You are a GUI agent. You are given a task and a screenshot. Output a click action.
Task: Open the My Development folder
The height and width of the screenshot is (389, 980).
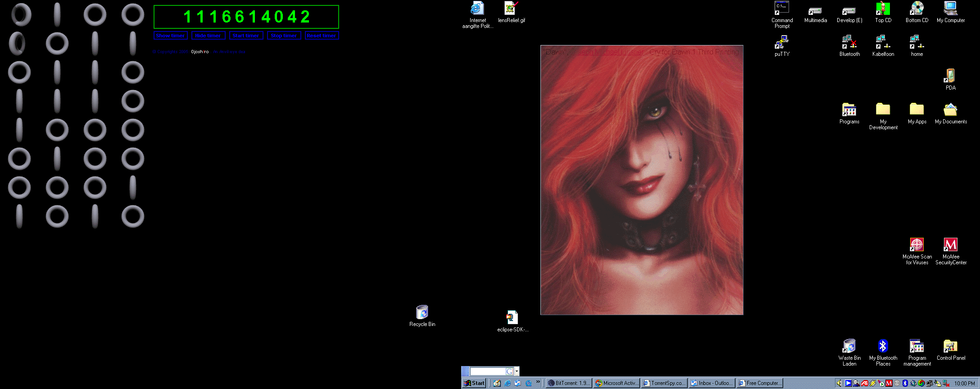click(x=883, y=116)
